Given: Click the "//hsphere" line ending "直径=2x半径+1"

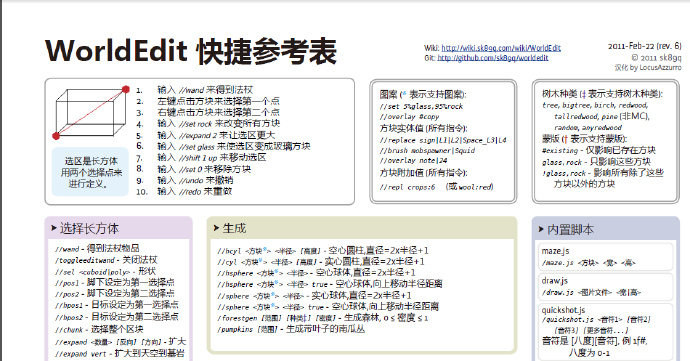Looking at the screenshot, I should click(316, 273).
